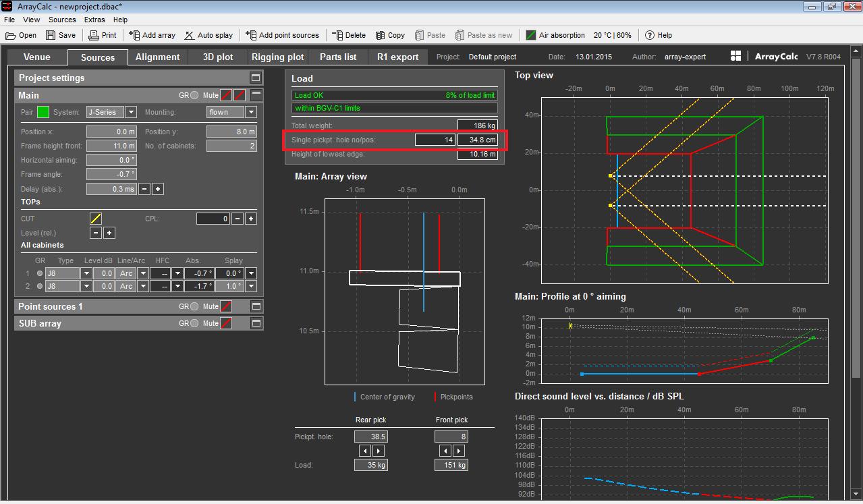
Task: Expand the Project settings panel
Action: (x=255, y=78)
